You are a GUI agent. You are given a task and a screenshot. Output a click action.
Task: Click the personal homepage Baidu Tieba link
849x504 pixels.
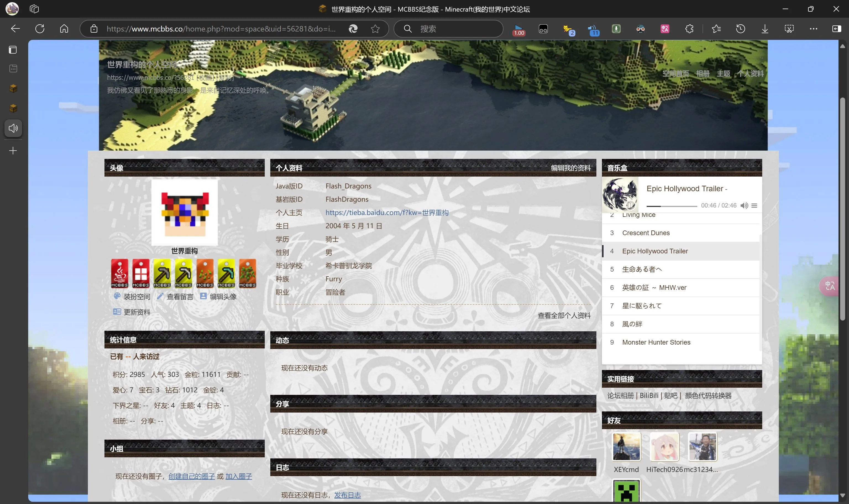387,212
